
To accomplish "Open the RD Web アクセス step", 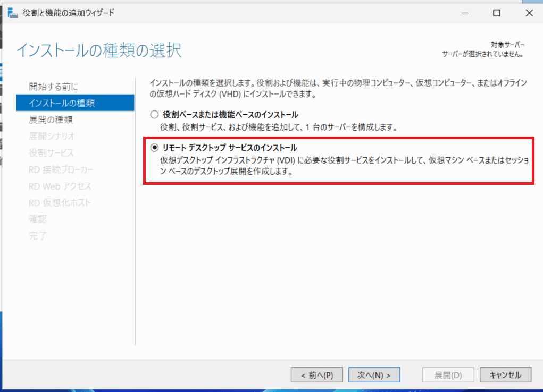I will point(60,186).
